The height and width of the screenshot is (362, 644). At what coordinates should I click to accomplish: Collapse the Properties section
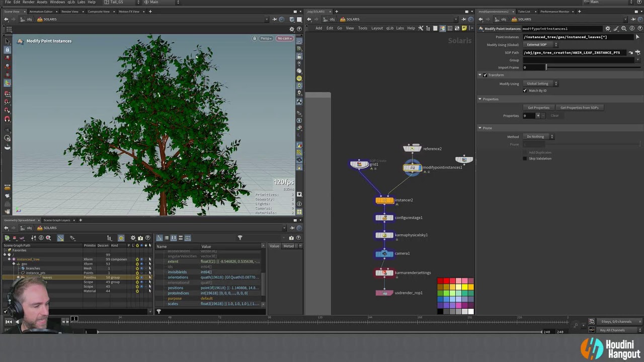coord(480,99)
